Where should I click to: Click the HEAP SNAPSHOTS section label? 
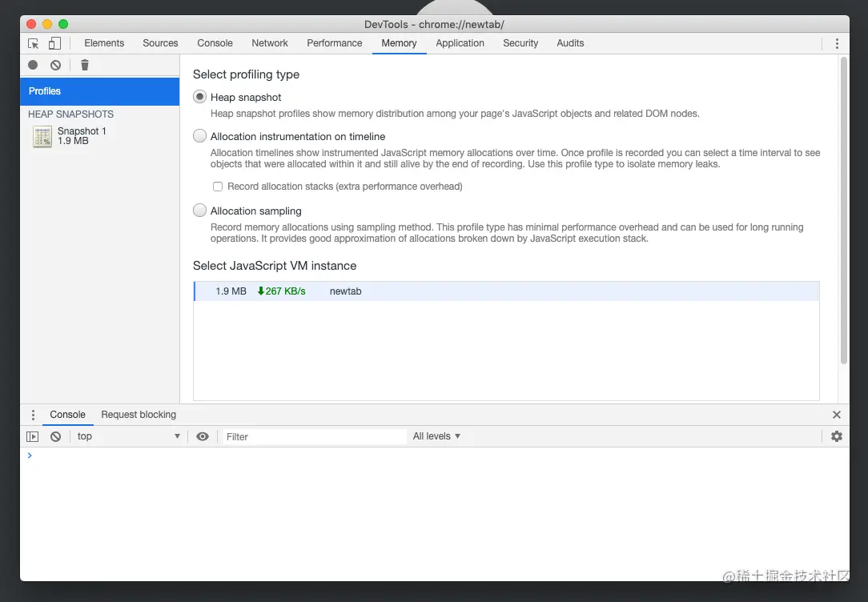click(x=70, y=114)
